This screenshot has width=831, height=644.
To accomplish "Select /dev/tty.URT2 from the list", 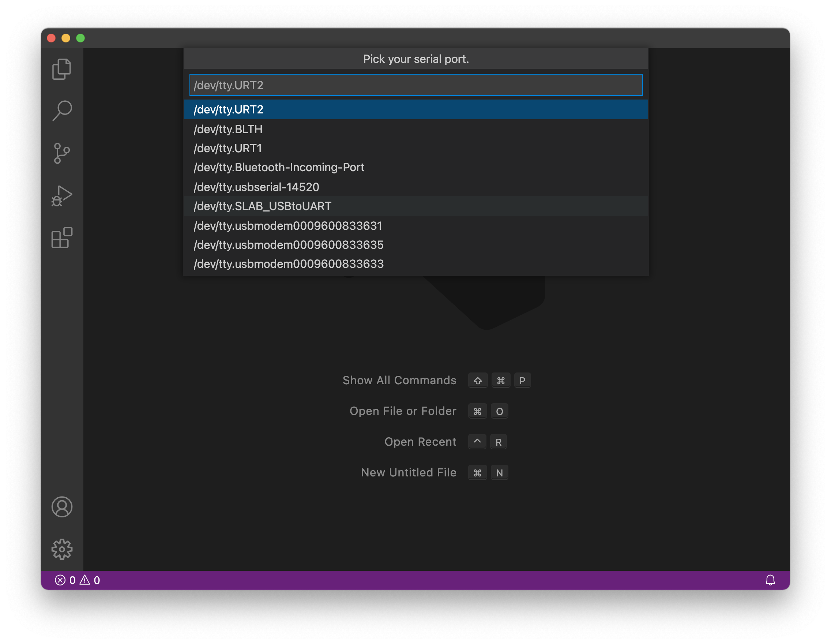I will point(228,110).
